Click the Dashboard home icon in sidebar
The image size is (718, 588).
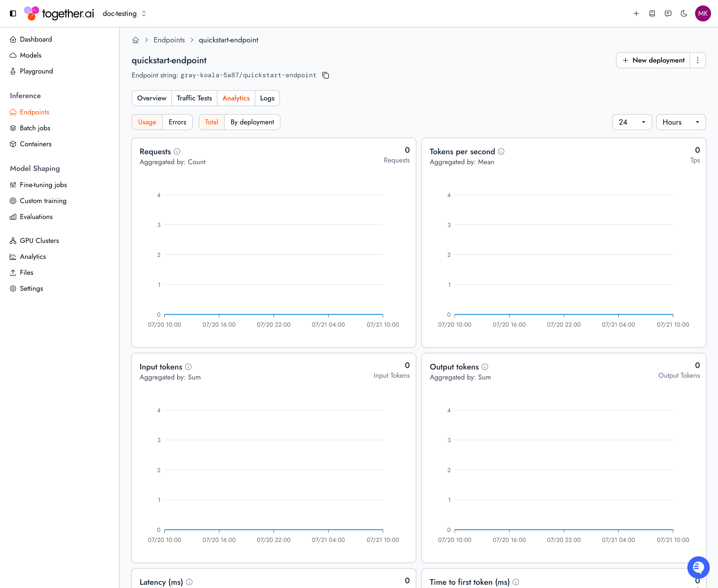13,39
